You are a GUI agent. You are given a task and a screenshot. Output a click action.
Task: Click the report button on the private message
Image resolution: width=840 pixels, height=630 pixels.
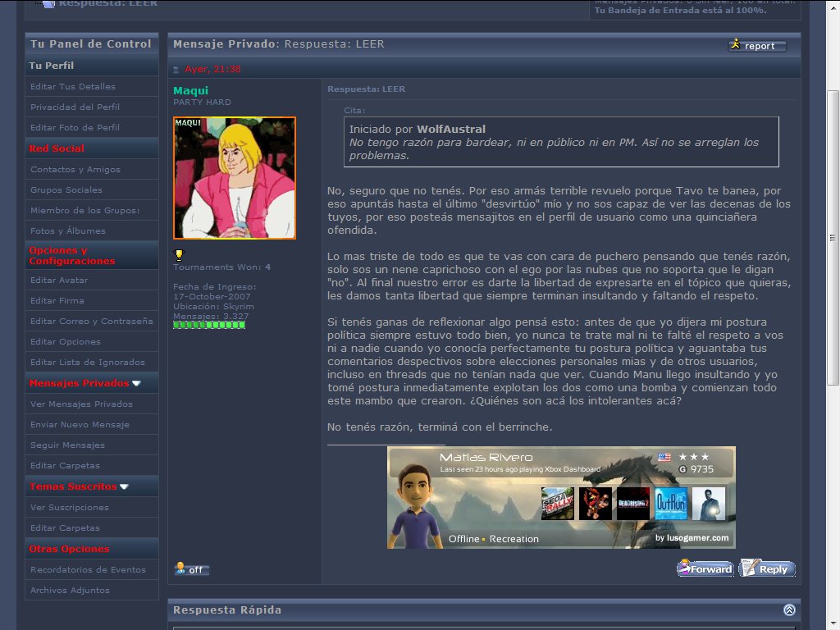point(757,46)
